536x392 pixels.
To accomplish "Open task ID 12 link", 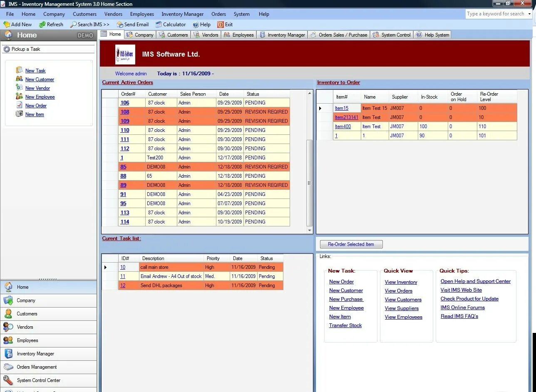I will click(x=123, y=285).
